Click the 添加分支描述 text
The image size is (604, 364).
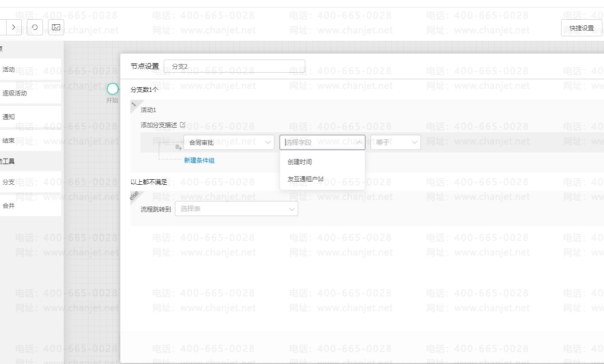click(x=159, y=125)
